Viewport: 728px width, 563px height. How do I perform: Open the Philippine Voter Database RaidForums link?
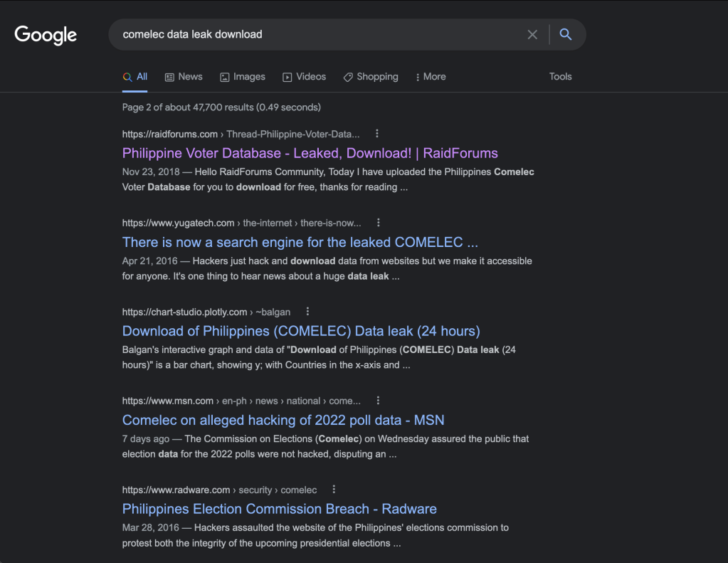tap(310, 153)
